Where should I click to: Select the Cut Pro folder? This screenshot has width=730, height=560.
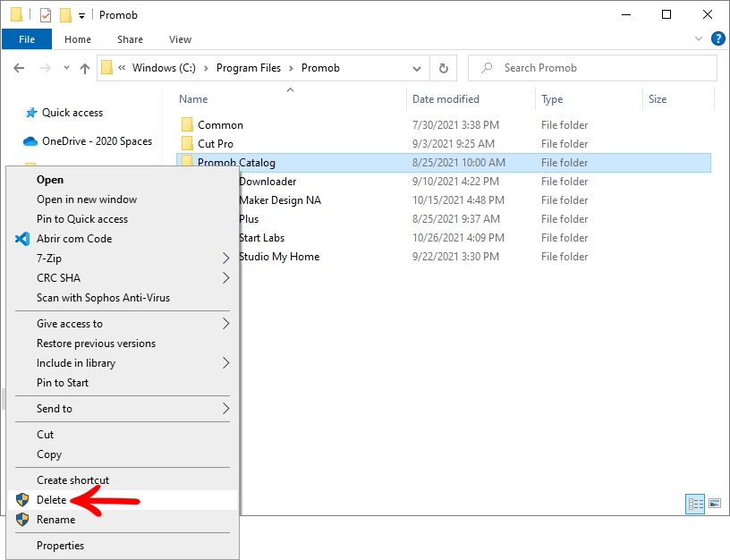(x=216, y=144)
